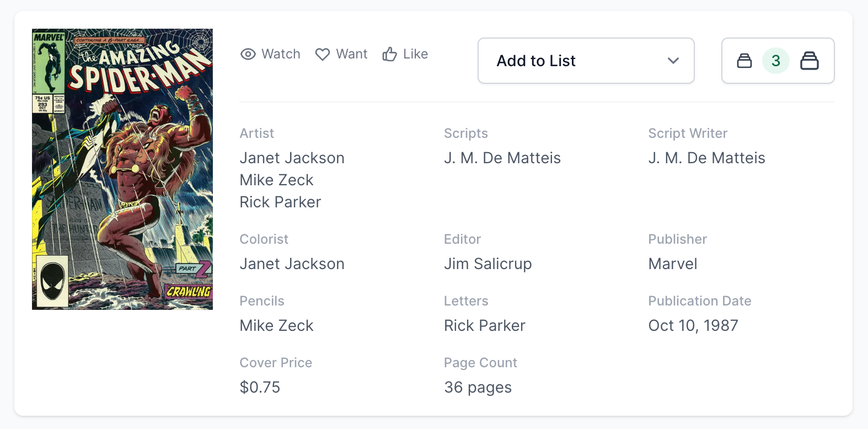Open the Amazing Spider-Man cover thumbnail
The width and height of the screenshot is (868, 429).
point(122,169)
